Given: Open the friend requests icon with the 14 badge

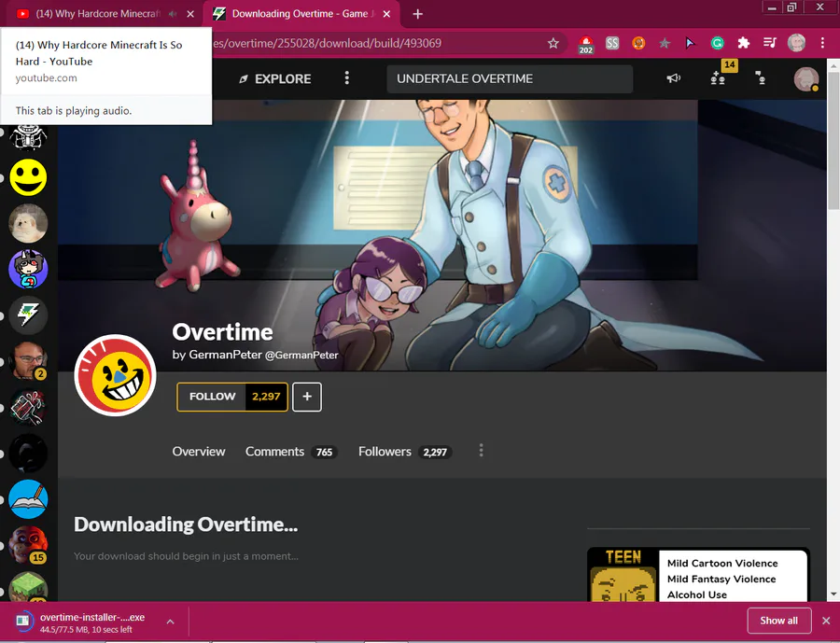Looking at the screenshot, I should click(719, 77).
